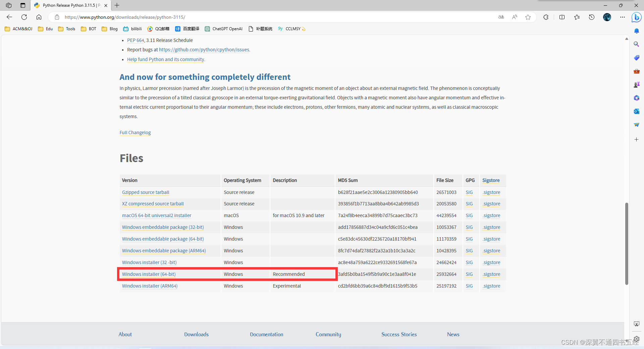Open the tab actions menu icon
Screen dimensions: 644x349
[x=23, y=5]
